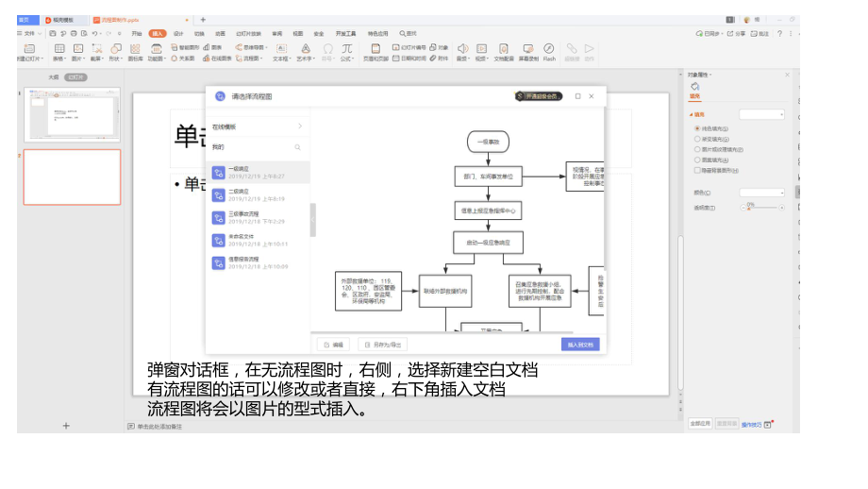Insert 日期和时间 date and time
868x489 pixels.
pyautogui.click(x=409, y=59)
